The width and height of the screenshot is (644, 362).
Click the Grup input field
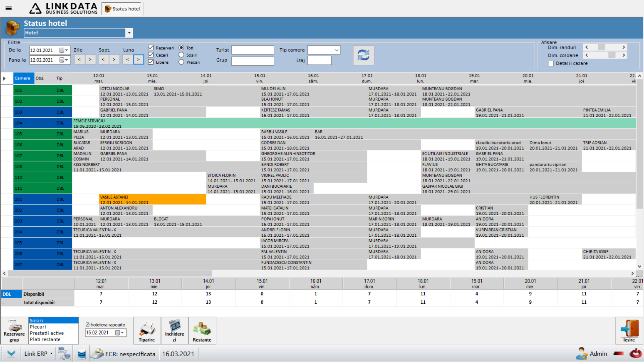253,61
